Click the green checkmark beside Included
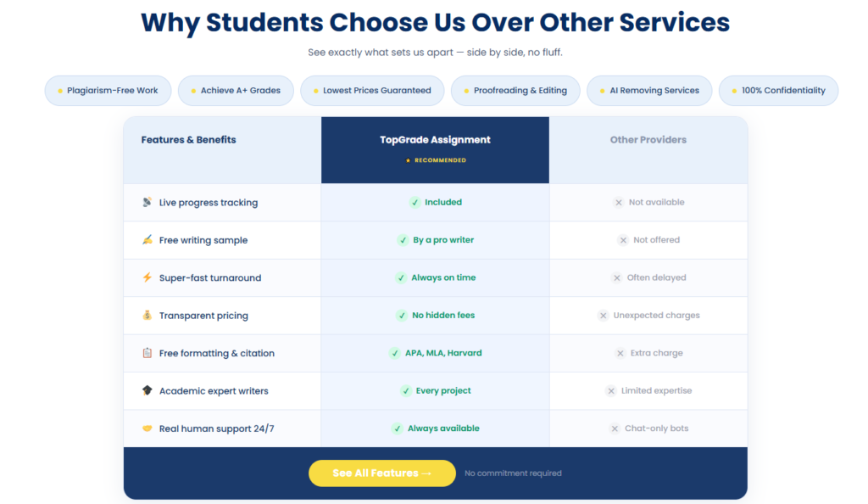 point(415,202)
